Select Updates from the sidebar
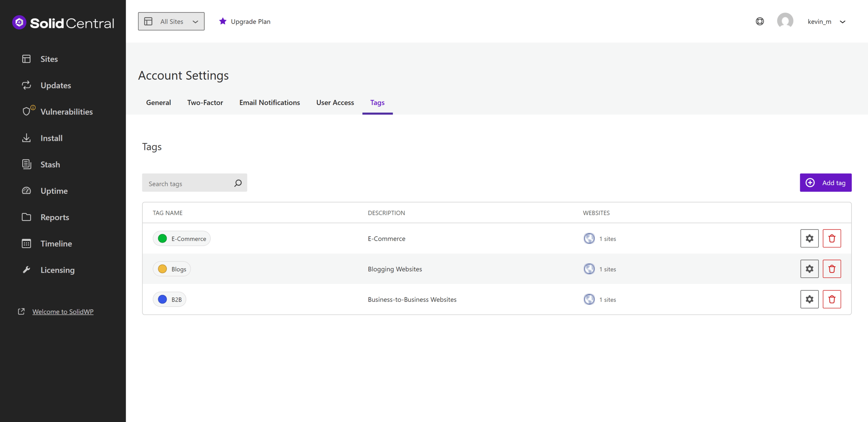This screenshot has height=422, width=868. 56,85
